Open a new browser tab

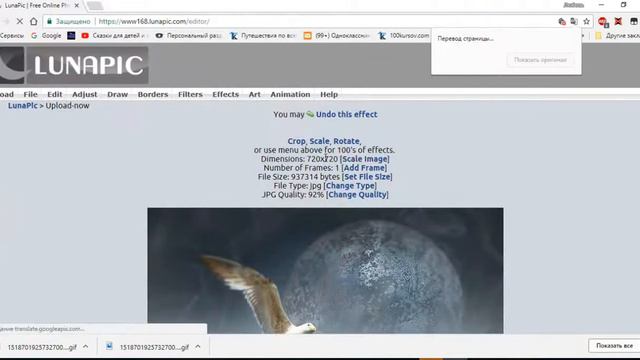[95, 6]
